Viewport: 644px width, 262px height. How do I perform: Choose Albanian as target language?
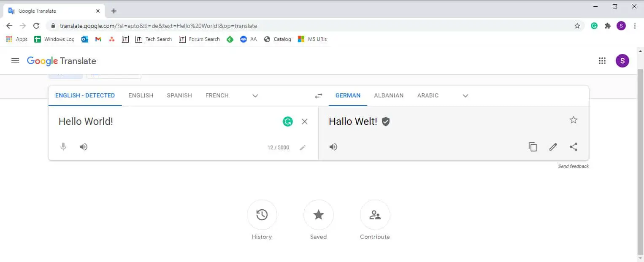point(389,96)
